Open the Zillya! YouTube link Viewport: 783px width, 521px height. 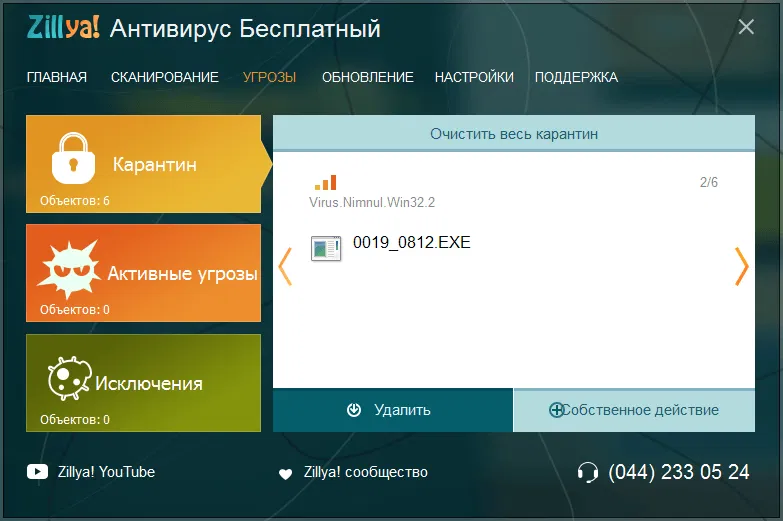pos(106,472)
